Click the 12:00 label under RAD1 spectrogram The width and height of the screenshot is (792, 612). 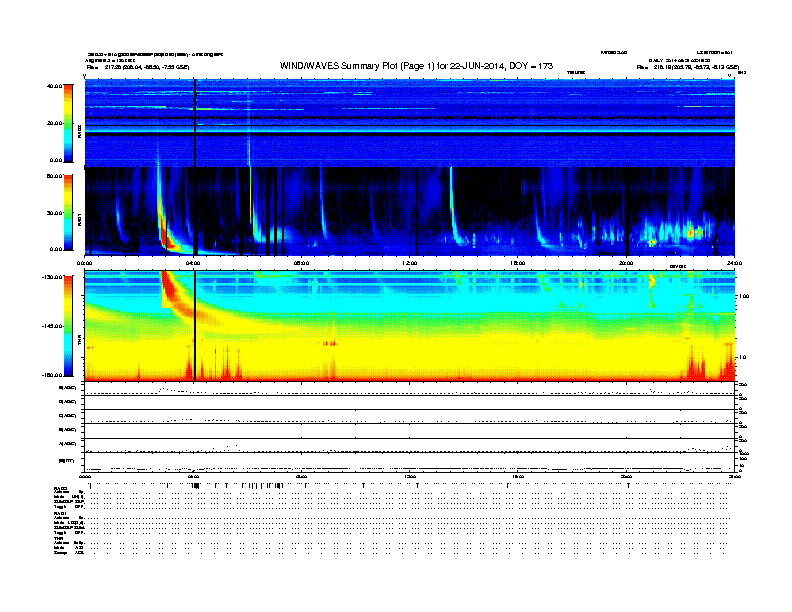[x=410, y=263]
